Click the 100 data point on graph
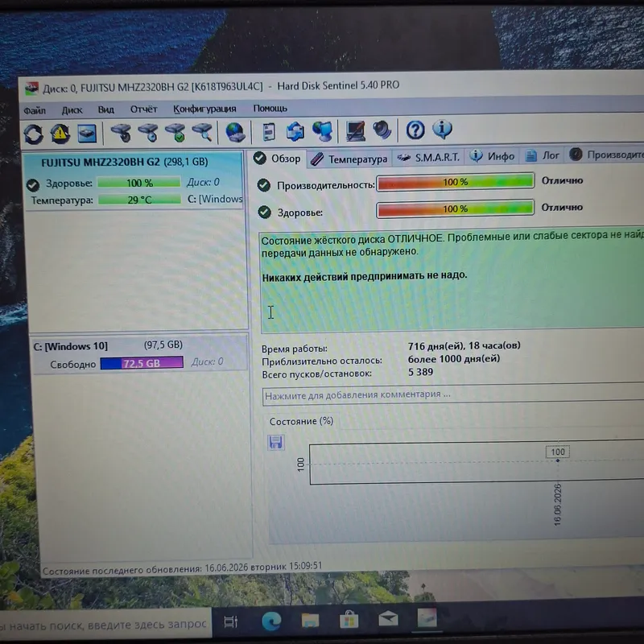The image size is (644, 644). point(557,460)
